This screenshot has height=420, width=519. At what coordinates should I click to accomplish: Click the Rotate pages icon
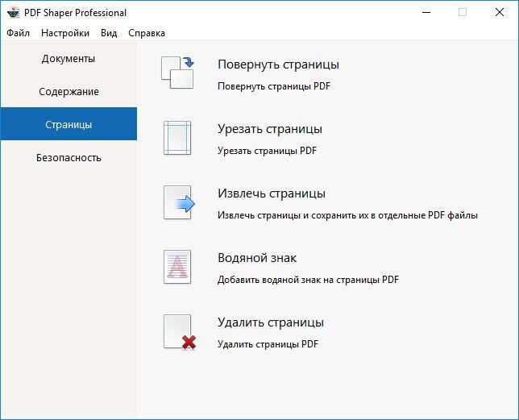pyautogui.click(x=177, y=73)
